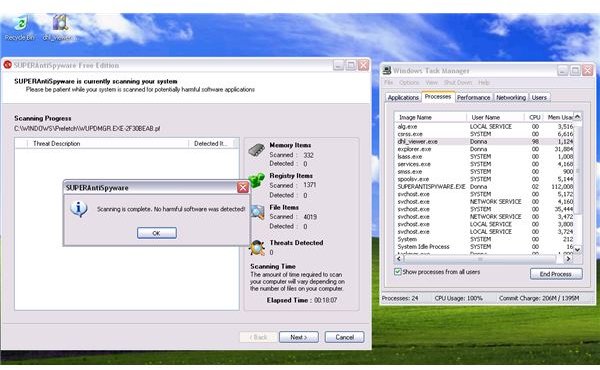Click OK in the SUPERAntiSpyware dialog
Viewport: 600px width, 370px height.
pos(157,233)
